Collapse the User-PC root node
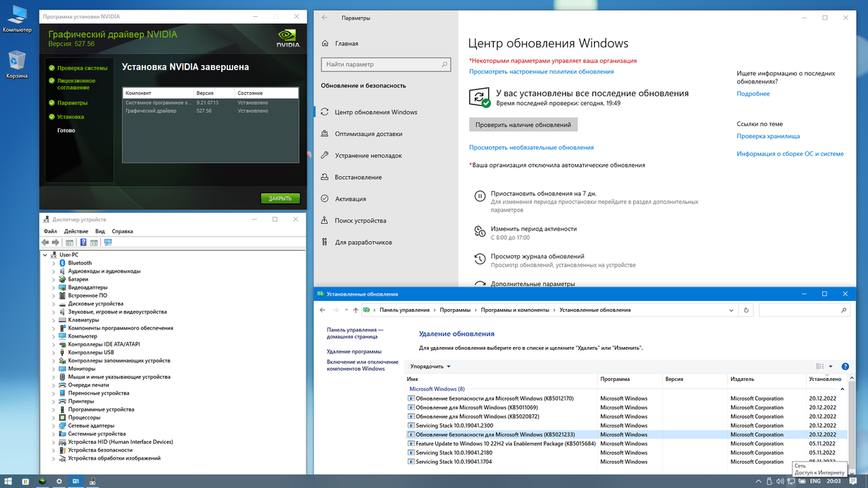The height and width of the screenshot is (488, 868). tap(45, 255)
